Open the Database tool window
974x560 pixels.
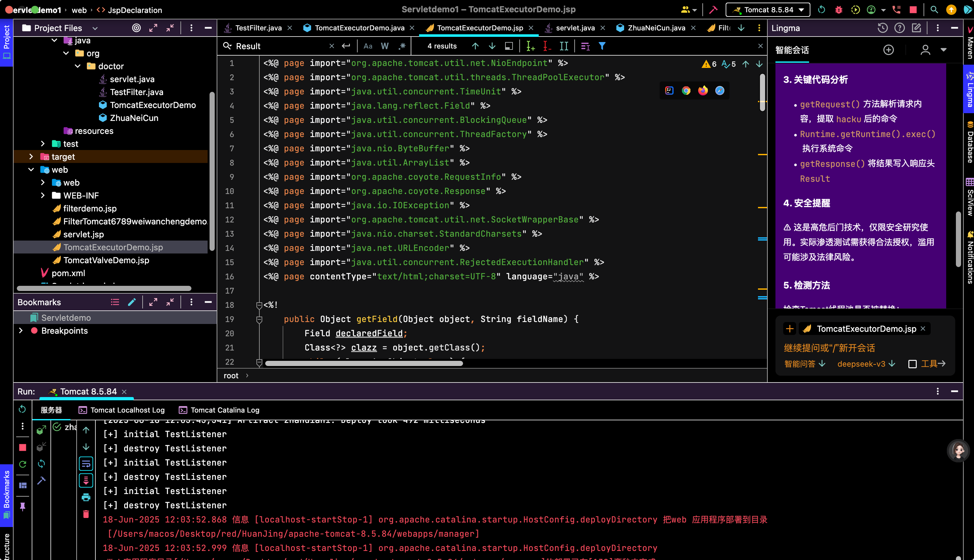click(969, 142)
